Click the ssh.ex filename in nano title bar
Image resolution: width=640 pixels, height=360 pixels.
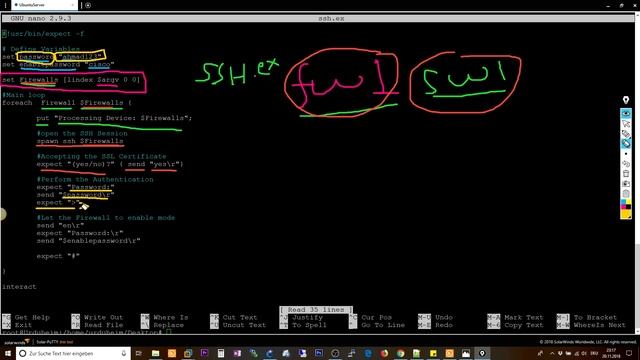pyautogui.click(x=331, y=18)
